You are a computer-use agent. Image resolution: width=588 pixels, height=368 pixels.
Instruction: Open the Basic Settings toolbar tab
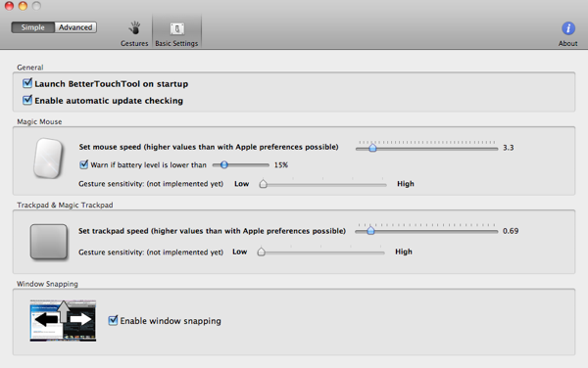pos(176,33)
